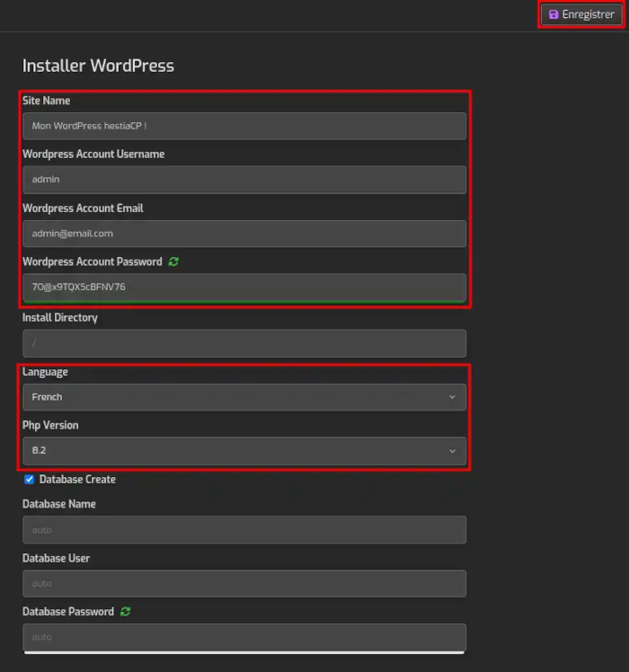Focus the Database Name input
Screen dimensions: 629x672
pos(244,530)
